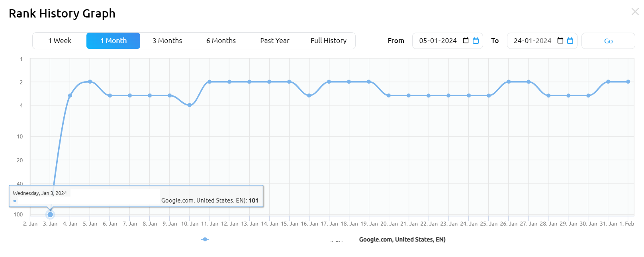The image size is (644, 257).
Task: Open the blue calendar icon for To date
Action: (570, 41)
